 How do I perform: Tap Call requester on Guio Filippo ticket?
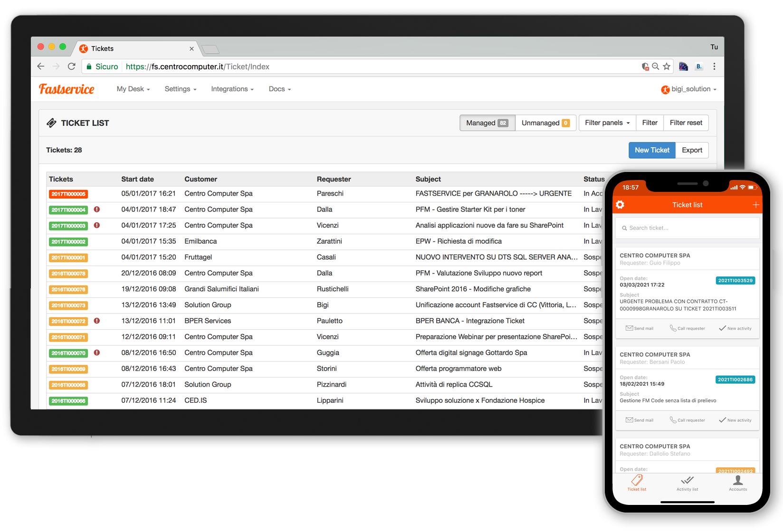coord(688,328)
